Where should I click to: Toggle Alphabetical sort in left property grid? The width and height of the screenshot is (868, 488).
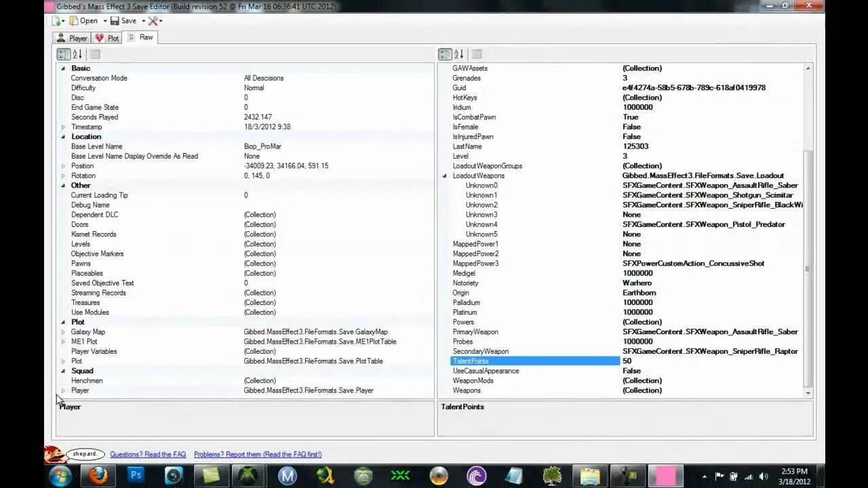pos(77,54)
